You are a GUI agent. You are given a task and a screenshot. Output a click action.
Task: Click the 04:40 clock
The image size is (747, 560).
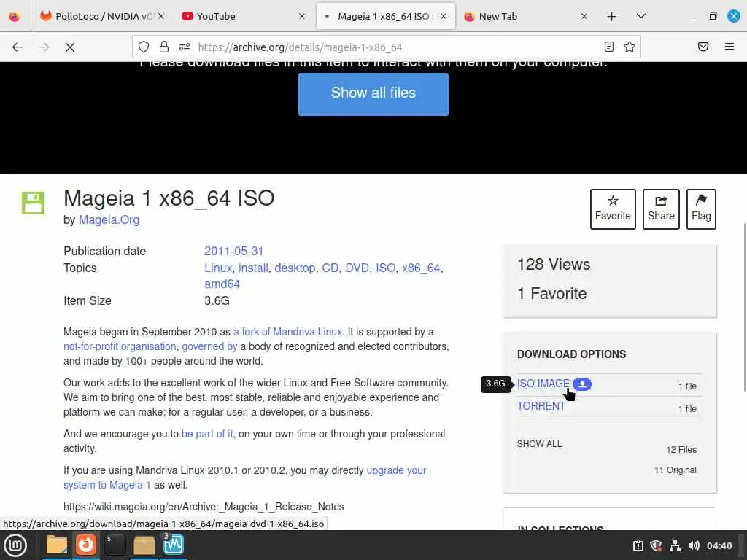click(719, 545)
